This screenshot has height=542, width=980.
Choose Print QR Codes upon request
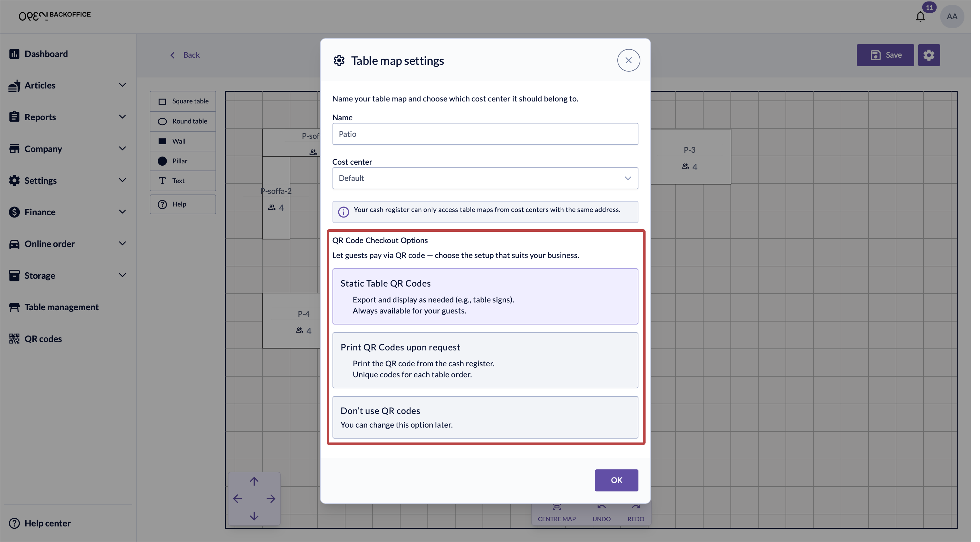485,360
